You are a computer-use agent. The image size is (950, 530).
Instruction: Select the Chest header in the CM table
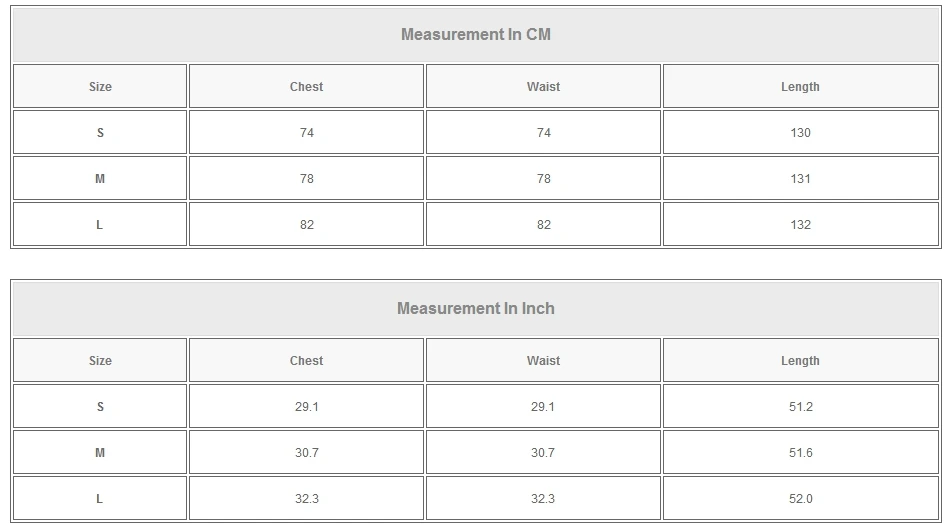point(306,87)
